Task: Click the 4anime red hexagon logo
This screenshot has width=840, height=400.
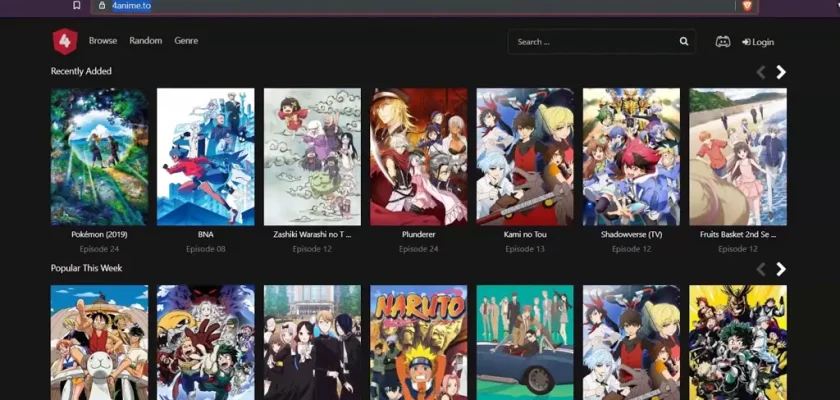Action: click(x=65, y=41)
